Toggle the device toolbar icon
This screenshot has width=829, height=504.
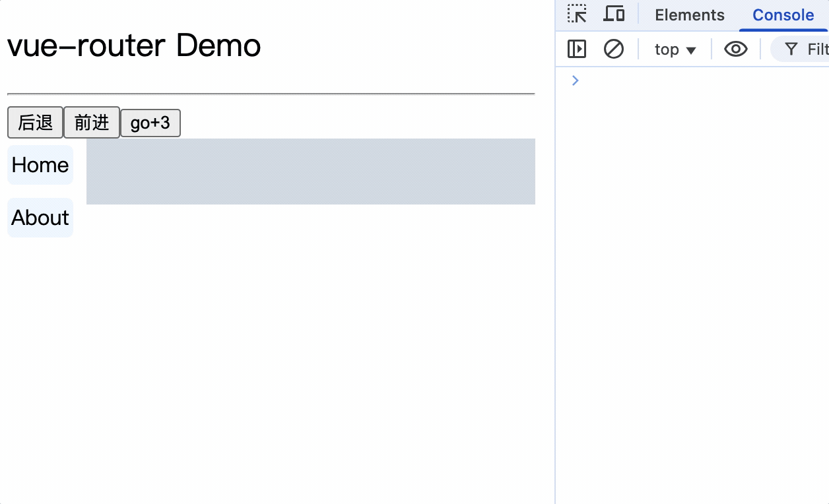click(614, 14)
